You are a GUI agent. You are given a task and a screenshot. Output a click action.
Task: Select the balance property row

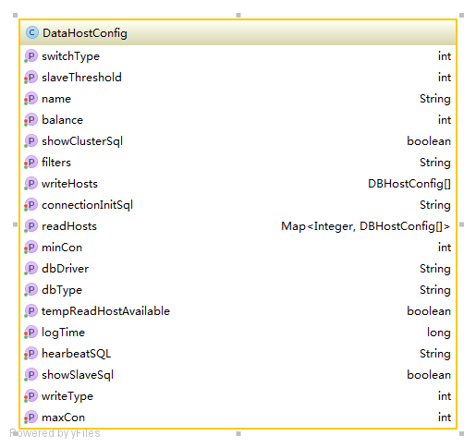point(238,120)
